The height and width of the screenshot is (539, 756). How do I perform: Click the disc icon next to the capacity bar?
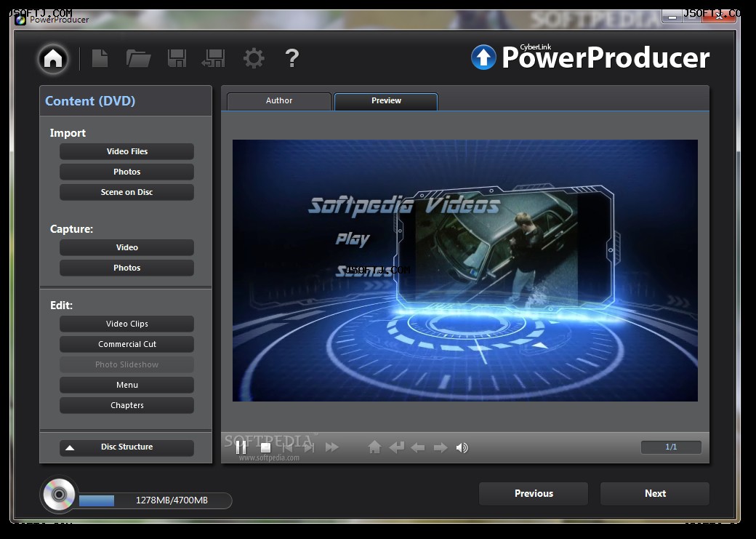point(59,495)
